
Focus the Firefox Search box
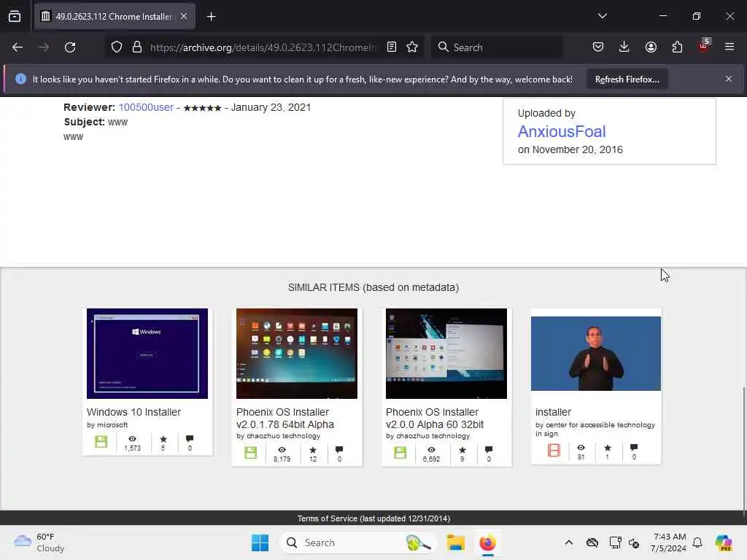(x=497, y=47)
